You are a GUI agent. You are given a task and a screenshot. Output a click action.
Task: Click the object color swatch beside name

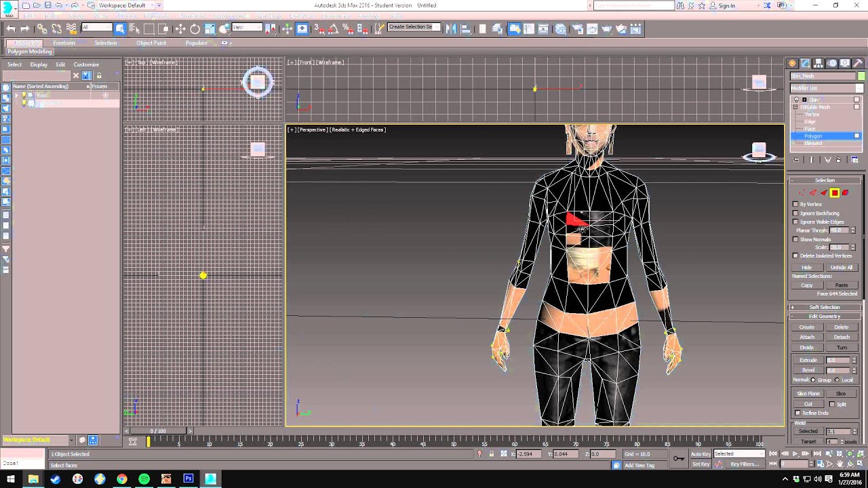click(x=861, y=76)
